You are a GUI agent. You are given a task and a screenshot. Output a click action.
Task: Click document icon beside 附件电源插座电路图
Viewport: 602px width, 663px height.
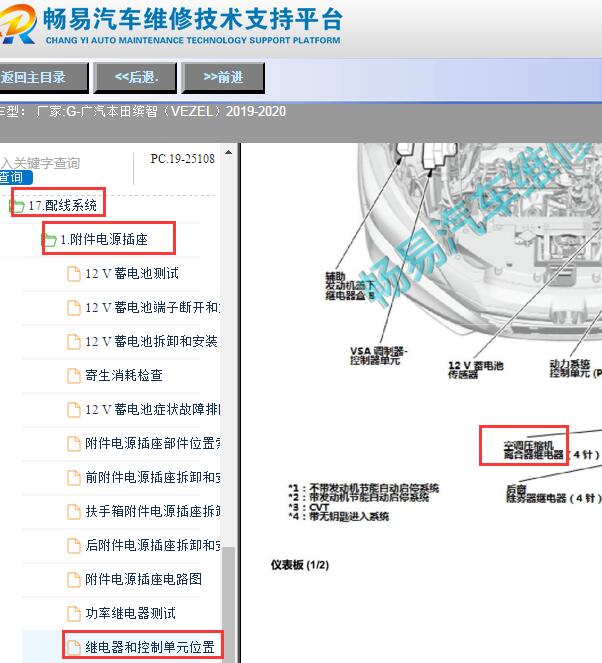[74, 580]
